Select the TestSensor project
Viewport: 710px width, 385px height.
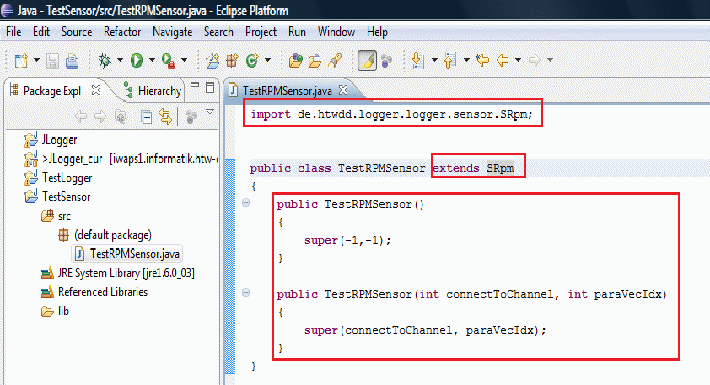[58, 197]
